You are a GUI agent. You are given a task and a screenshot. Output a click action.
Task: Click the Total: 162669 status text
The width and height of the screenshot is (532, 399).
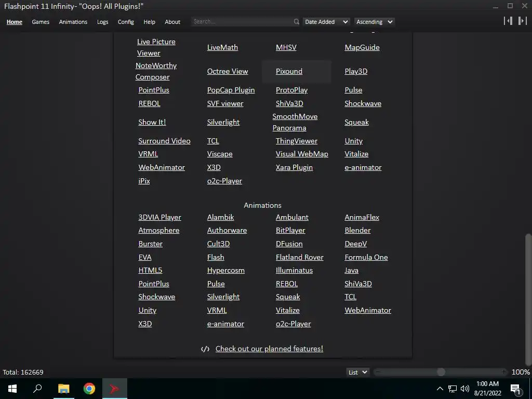coord(23,372)
